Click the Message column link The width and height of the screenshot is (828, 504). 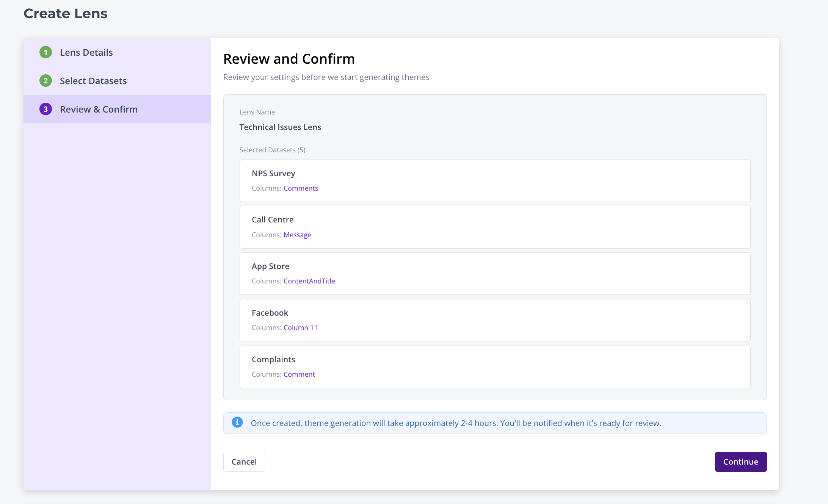297,235
